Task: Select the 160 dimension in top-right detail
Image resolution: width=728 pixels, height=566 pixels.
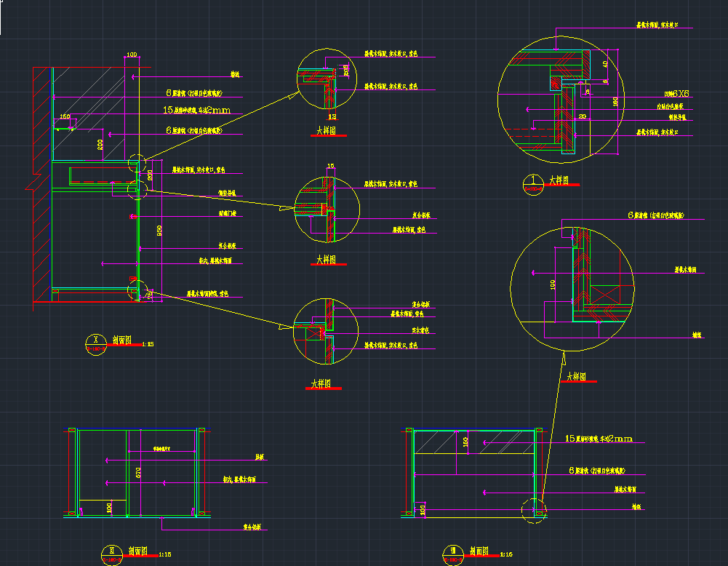Action: tap(616, 102)
